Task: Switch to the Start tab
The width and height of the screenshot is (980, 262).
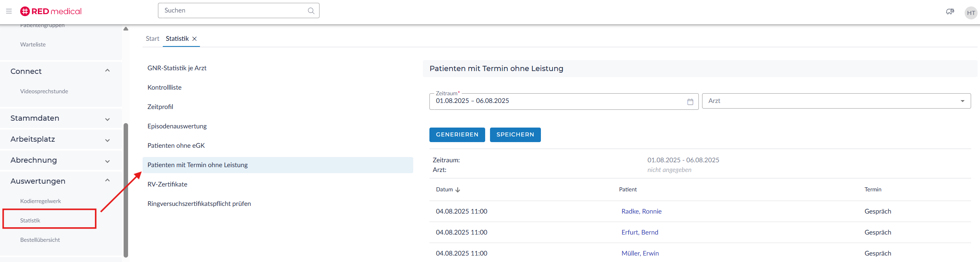Action: pos(152,39)
